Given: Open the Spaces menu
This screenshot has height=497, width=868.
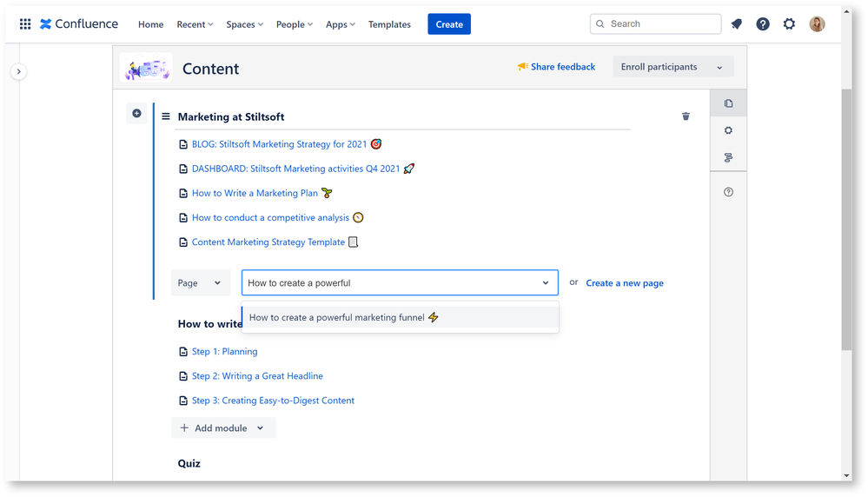Looking at the screenshot, I should coord(245,24).
